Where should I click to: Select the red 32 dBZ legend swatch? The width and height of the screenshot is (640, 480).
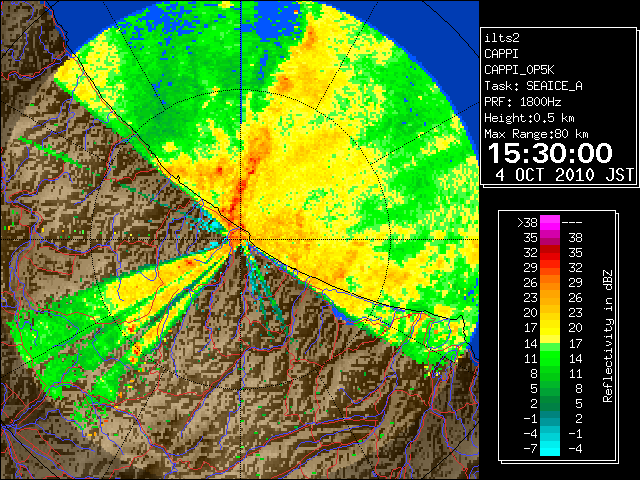(550, 253)
